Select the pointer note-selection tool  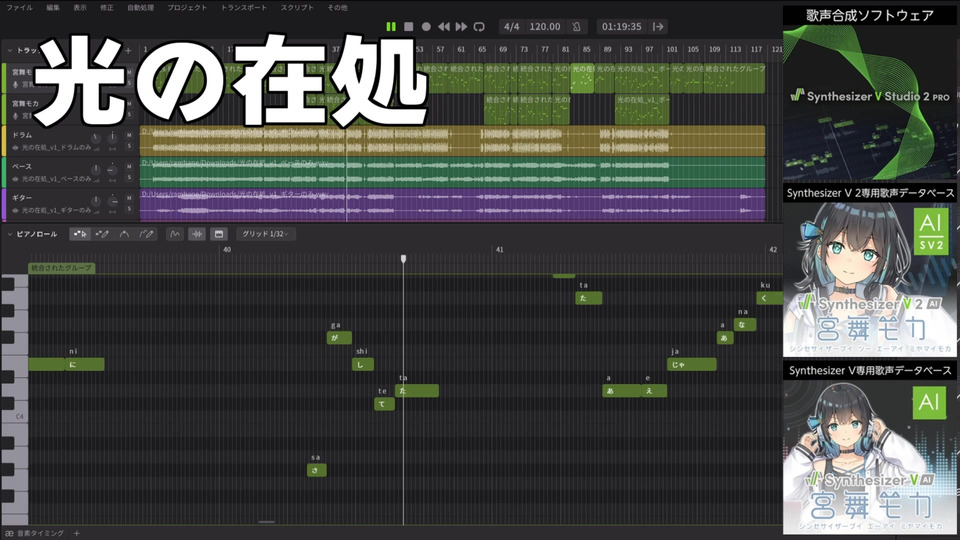tap(80, 234)
